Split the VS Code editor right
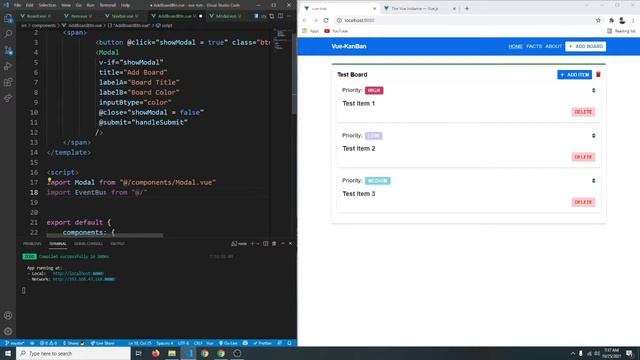 coord(280,16)
